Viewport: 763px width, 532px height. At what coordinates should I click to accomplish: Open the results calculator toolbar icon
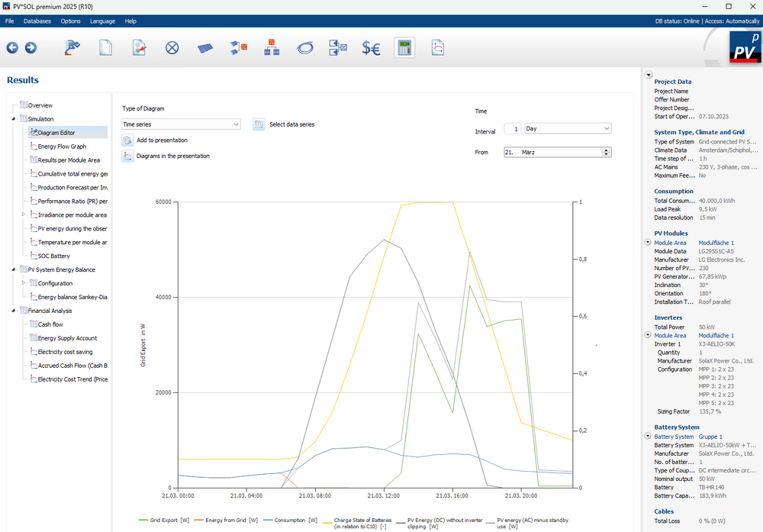tap(404, 48)
